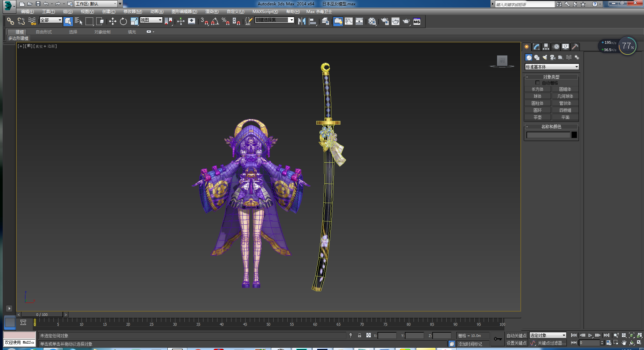Click the black object color swatch
This screenshot has height=350, width=644.
(574, 135)
